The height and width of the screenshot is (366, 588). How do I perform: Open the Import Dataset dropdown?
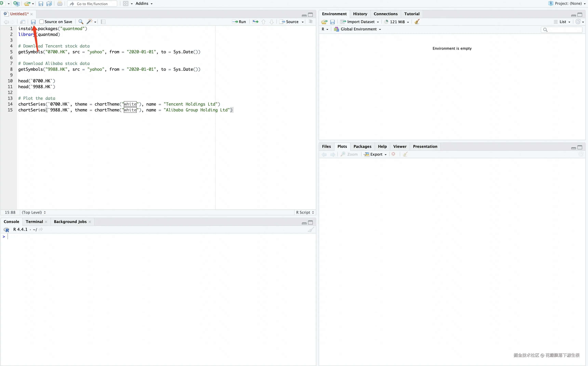[360, 22]
